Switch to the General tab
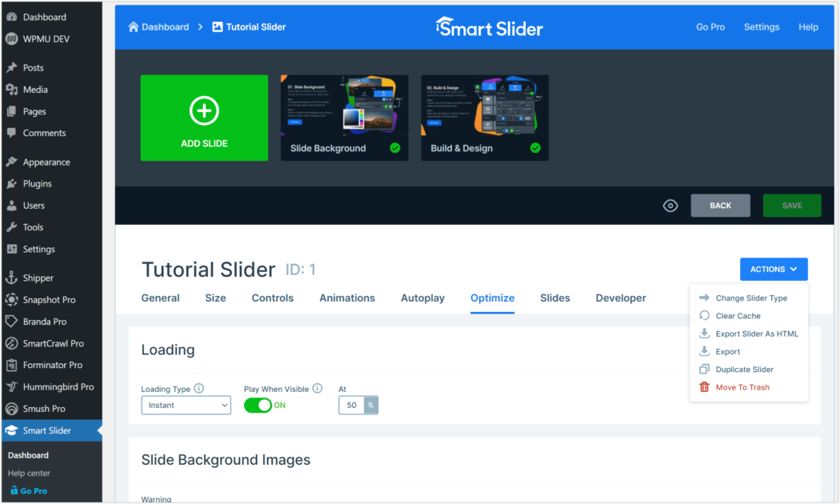The image size is (840, 504). 160,298
